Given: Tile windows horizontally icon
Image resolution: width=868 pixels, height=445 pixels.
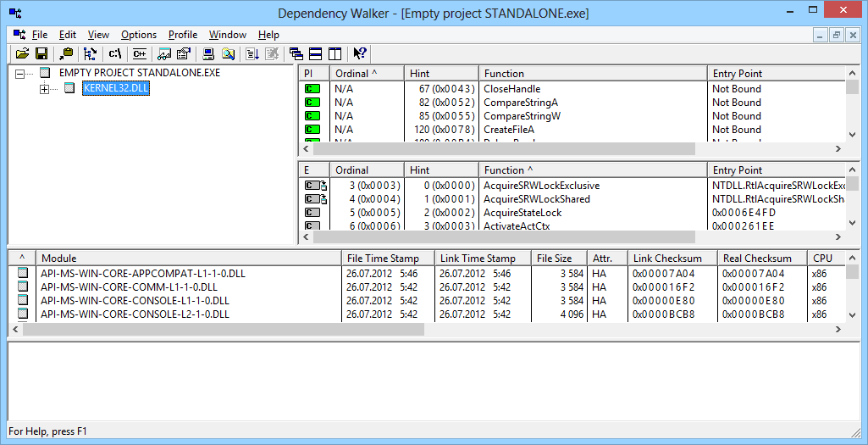Looking at the screenshot, I should [316, 53].
